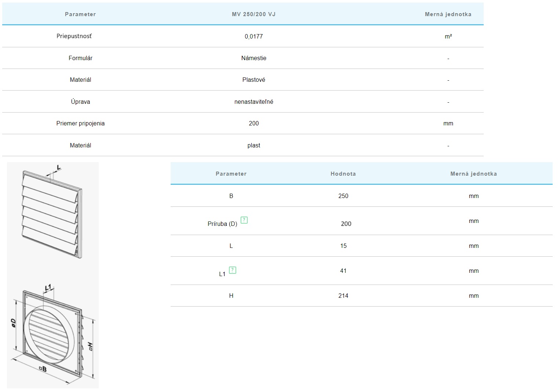560x392 pixels.
Task: Click the Príruba (D) parameter label
Action: coord(222,224)
